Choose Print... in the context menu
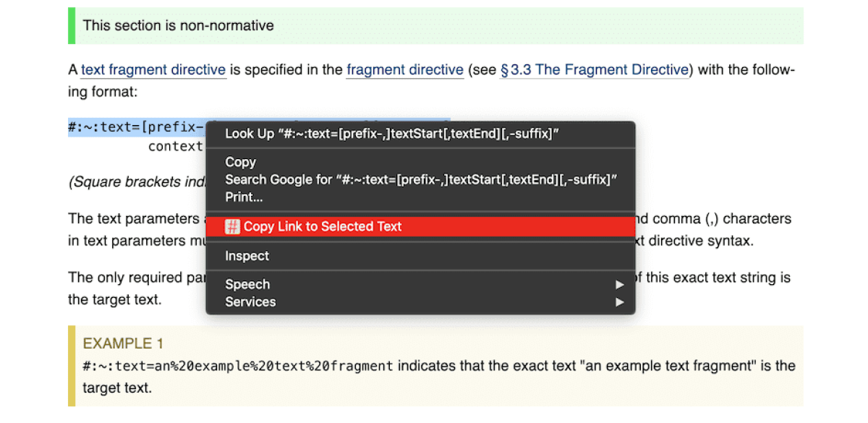This screenshot has height=423, width=868. 244,197
